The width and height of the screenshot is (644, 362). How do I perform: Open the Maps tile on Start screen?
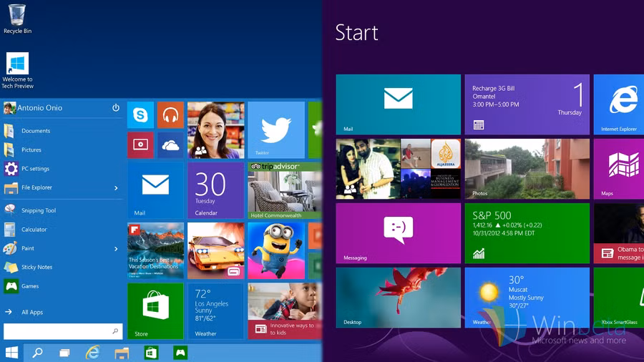pyautogui.click(x=619, y=169)
